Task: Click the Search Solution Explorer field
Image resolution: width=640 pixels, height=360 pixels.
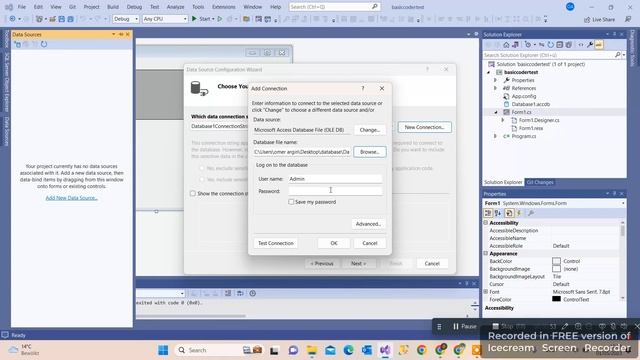Action: pyautogui.click(x=549, y=55)
